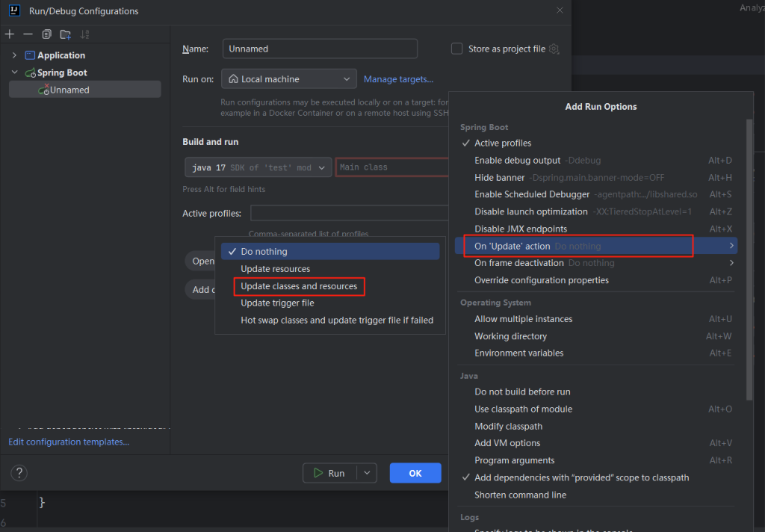This screenshot has width=765, height=532.
Task: Click the Spring Boot folder icon
Action: [30, 72]
